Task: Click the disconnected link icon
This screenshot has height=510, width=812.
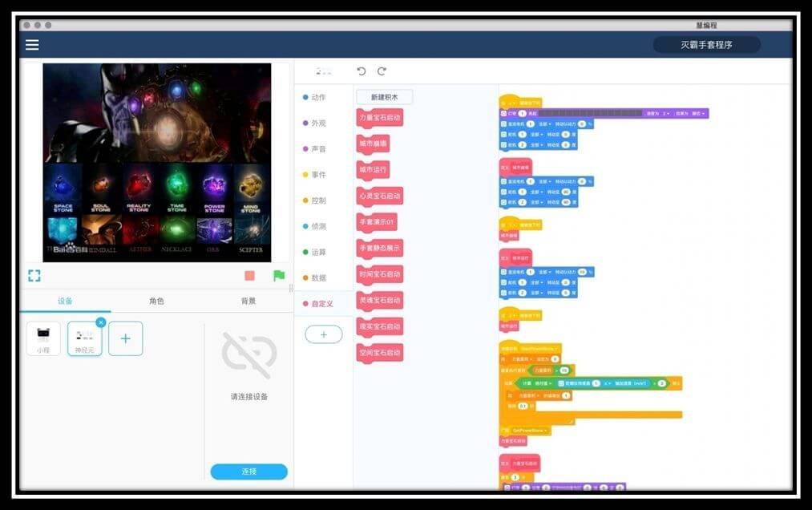Action: coord(249,355)
